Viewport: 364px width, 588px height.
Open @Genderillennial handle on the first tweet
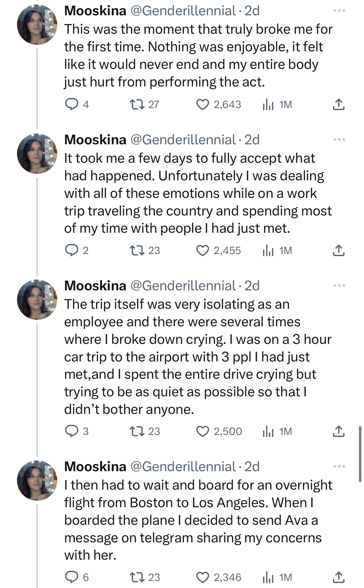[x=183, y=11]
